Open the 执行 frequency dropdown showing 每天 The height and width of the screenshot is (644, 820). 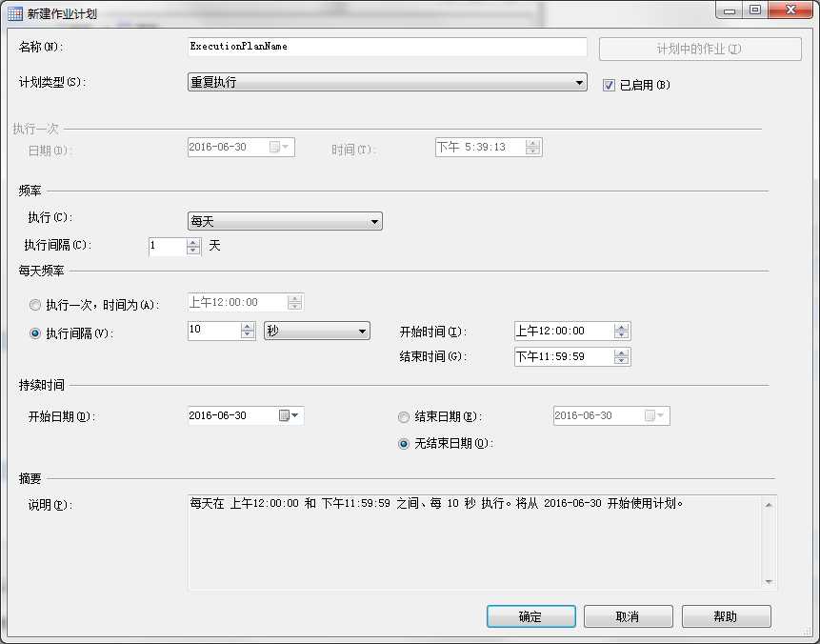tap(285, 221)
